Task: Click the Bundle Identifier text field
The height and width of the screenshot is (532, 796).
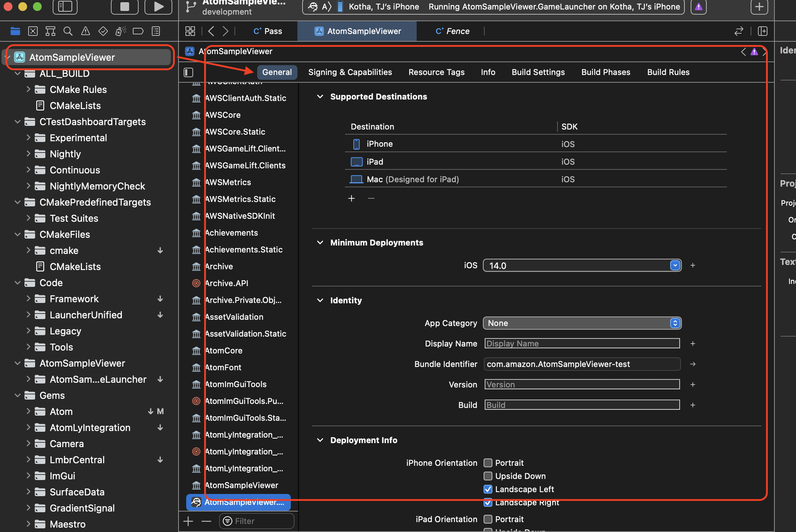Action: point(582,364)
